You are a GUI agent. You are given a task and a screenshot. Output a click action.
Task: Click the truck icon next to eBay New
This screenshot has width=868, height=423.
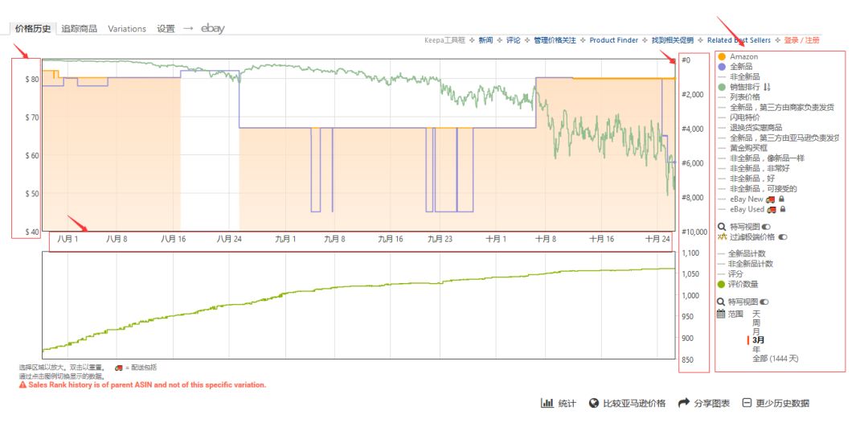coord(771,199)
